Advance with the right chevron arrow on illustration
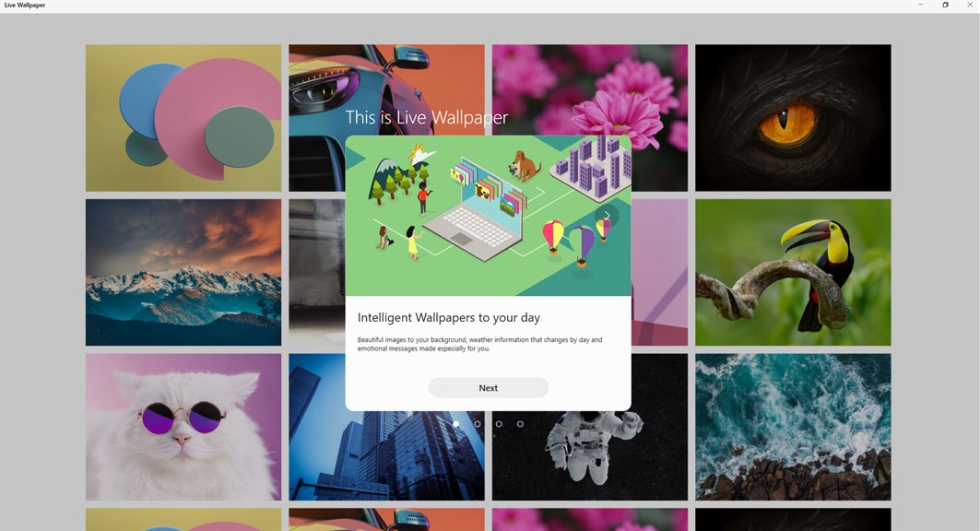Screen dimensions: 980x531 [607, 216]
